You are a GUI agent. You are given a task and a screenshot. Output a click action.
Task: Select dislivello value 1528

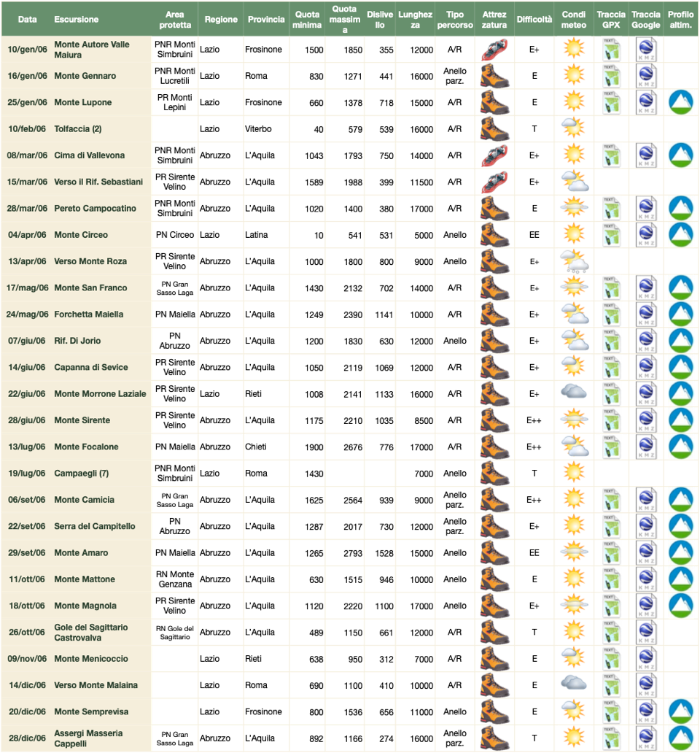point(384,553)
